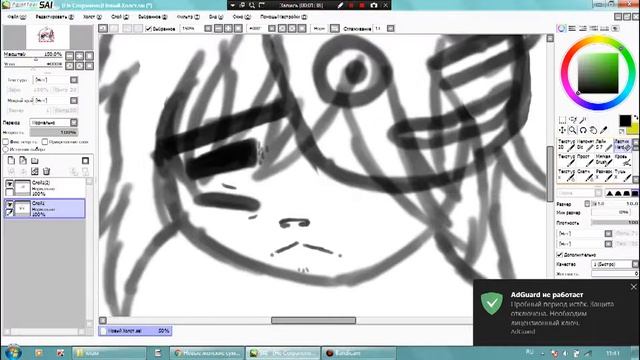Select the selection source radio button
640x360 pixels.
(x=6, y=149)
